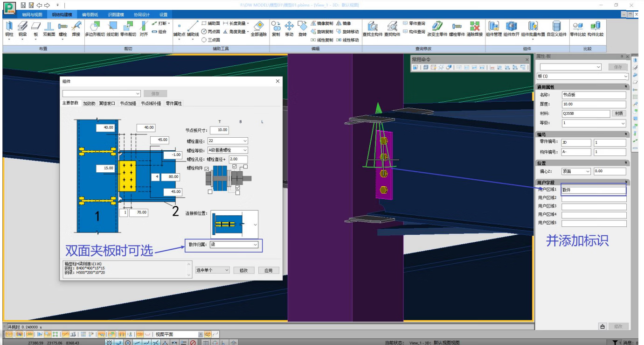Click the 材质 button beside material field
Screen dimensions: 644x345
point(618,113)
